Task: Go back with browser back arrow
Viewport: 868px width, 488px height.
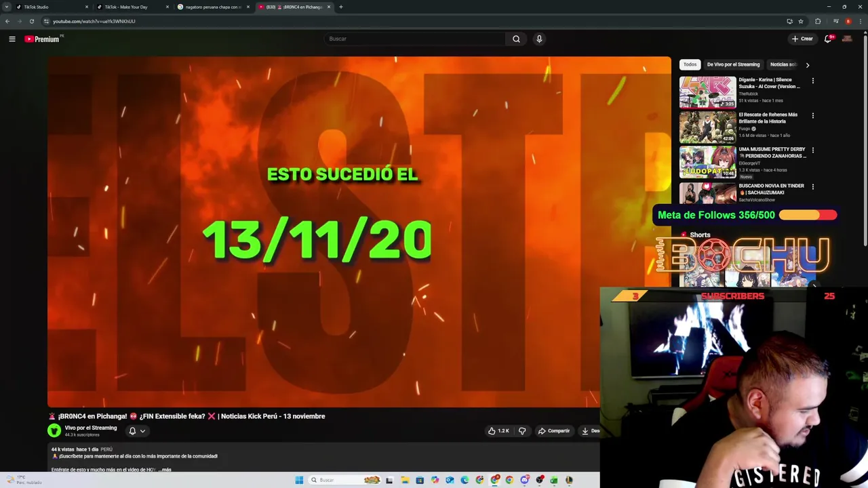Action: pos(7,21)
